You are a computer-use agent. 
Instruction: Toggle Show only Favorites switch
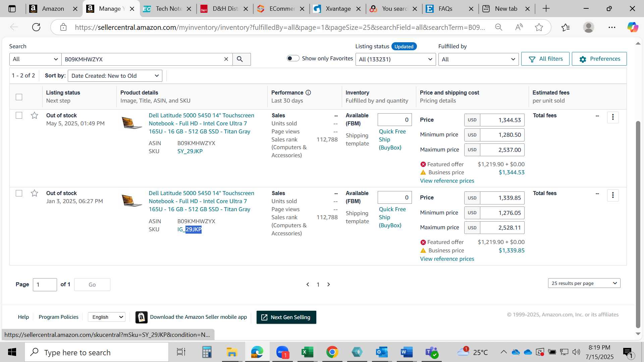click(293, 58)
